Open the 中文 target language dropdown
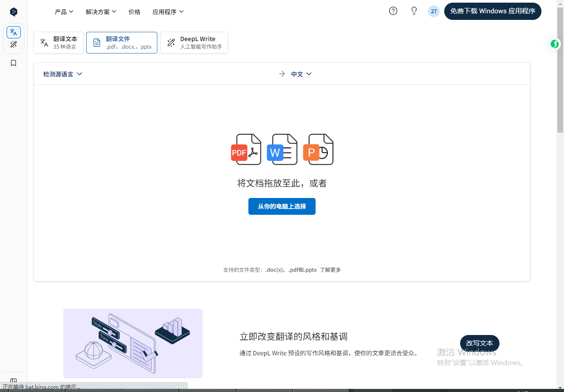The image size is (564, 392). [x=301, y=74]
